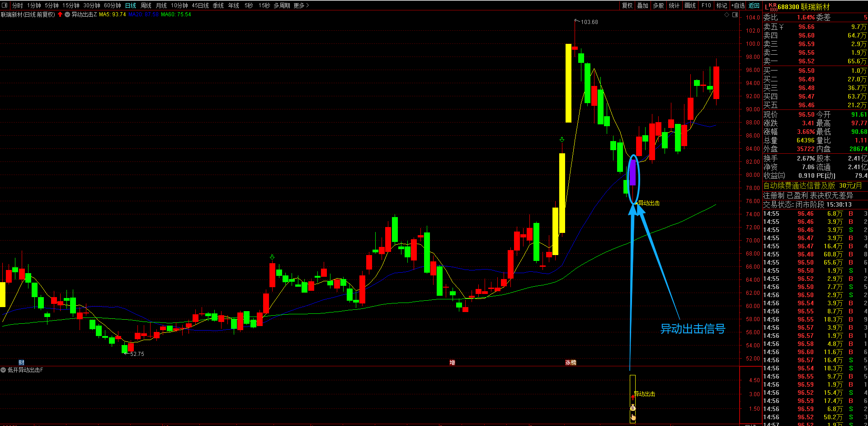Image resolution: width=868 pixels, height=426 pixels.
Task: Click the 多股 button
Action: tap(658, 5)
